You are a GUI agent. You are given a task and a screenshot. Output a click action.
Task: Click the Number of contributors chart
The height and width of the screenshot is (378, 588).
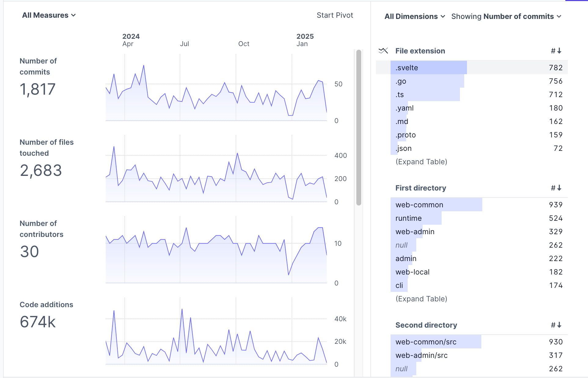(216, 253)
